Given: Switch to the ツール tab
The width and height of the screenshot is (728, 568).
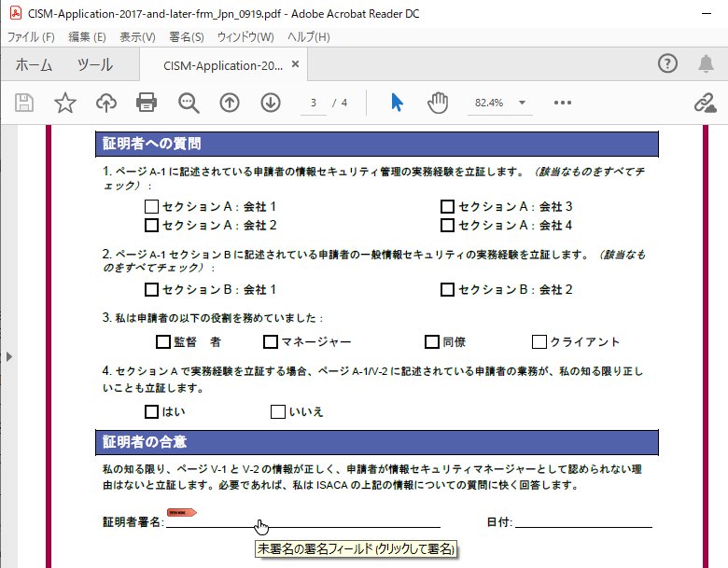Looking at the screenshot, I should pos(94,65).
